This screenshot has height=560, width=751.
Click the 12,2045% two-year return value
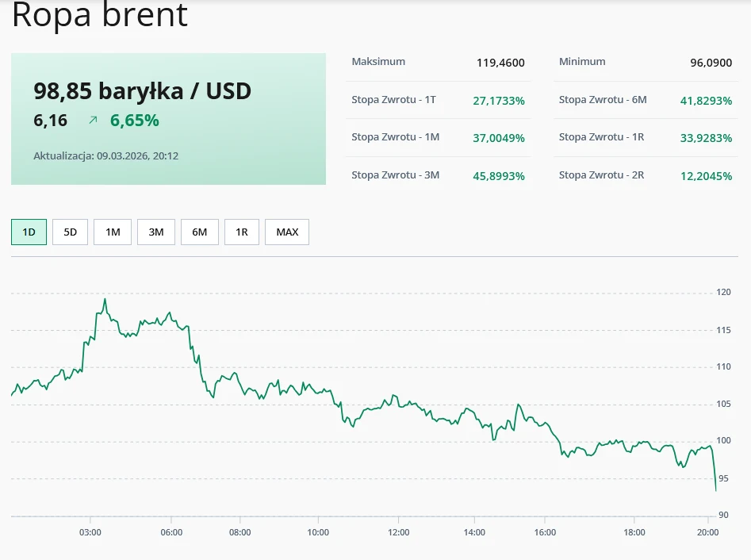click(x=706, y=175)
